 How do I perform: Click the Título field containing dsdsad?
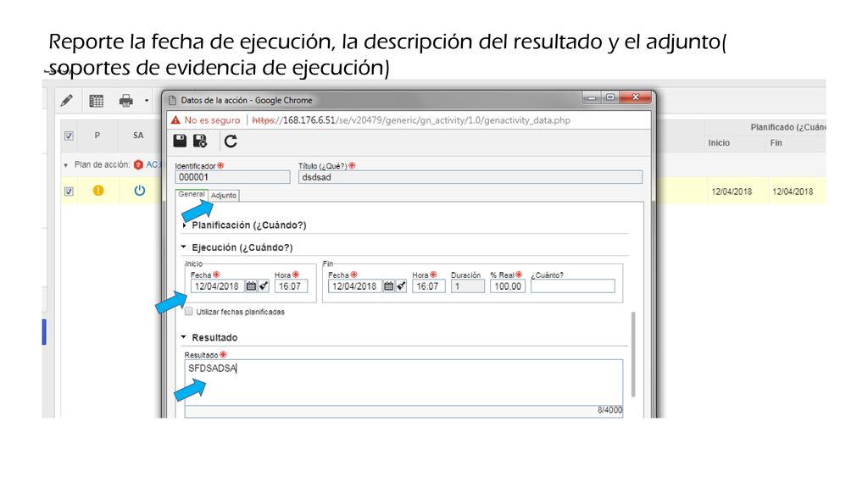470,177
